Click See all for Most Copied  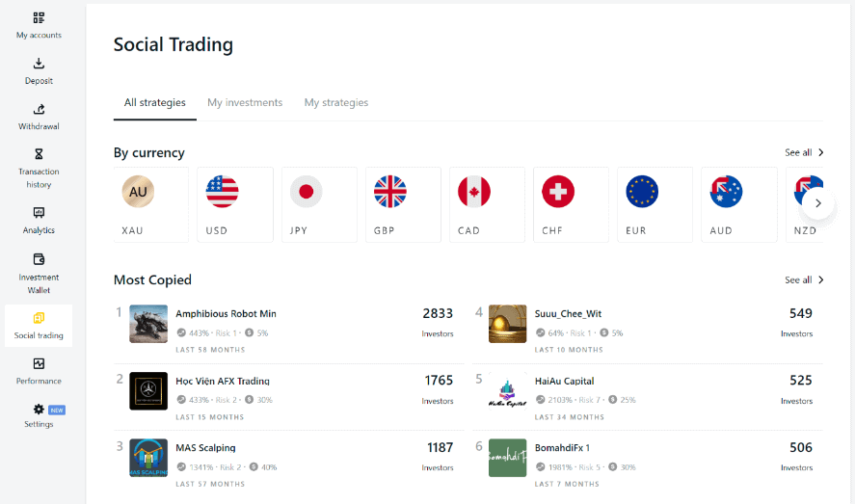point(804,279)
